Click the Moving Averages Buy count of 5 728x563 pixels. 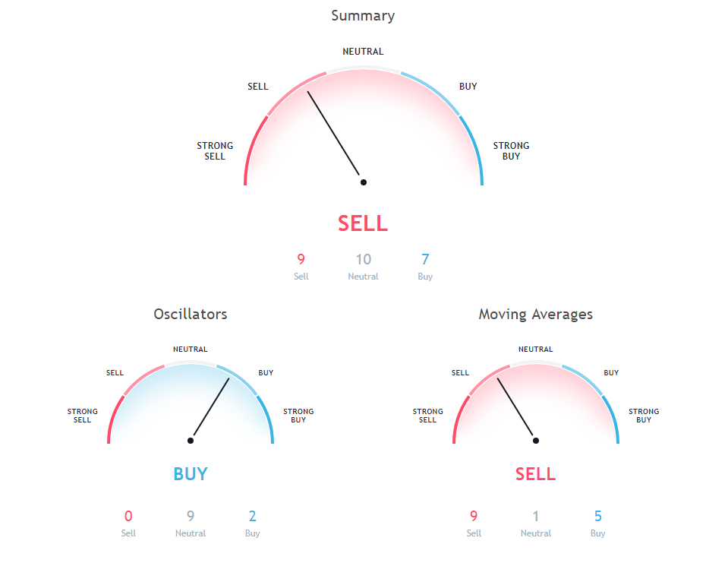pos(598,517)
